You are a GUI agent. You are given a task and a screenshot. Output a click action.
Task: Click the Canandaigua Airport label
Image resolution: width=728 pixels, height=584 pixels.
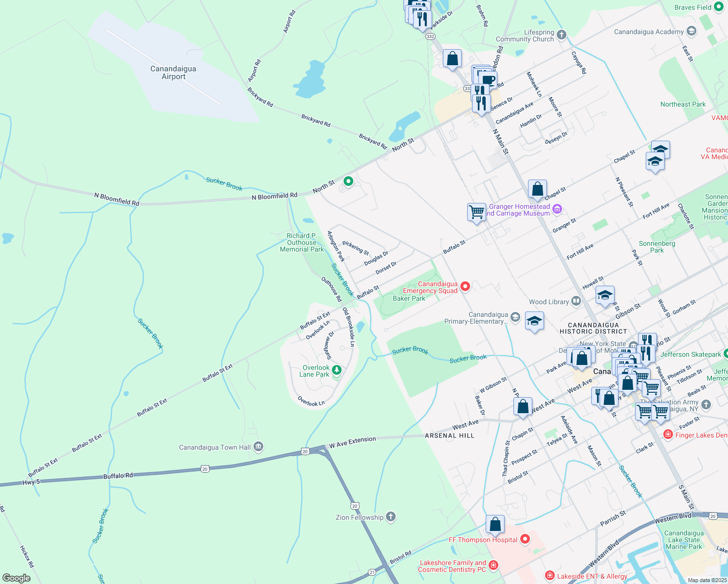click(173, 73)
